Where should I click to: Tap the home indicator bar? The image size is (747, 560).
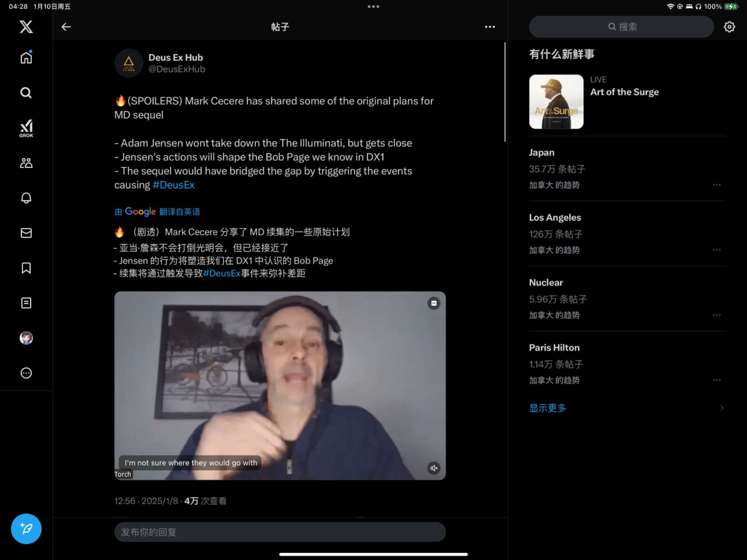[373, 554]
